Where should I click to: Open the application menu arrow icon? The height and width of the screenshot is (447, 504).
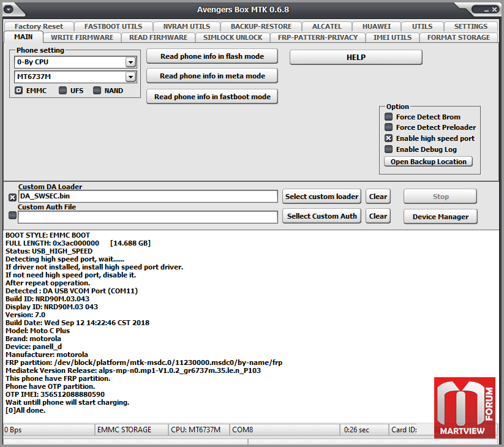[x=9, y=10]
